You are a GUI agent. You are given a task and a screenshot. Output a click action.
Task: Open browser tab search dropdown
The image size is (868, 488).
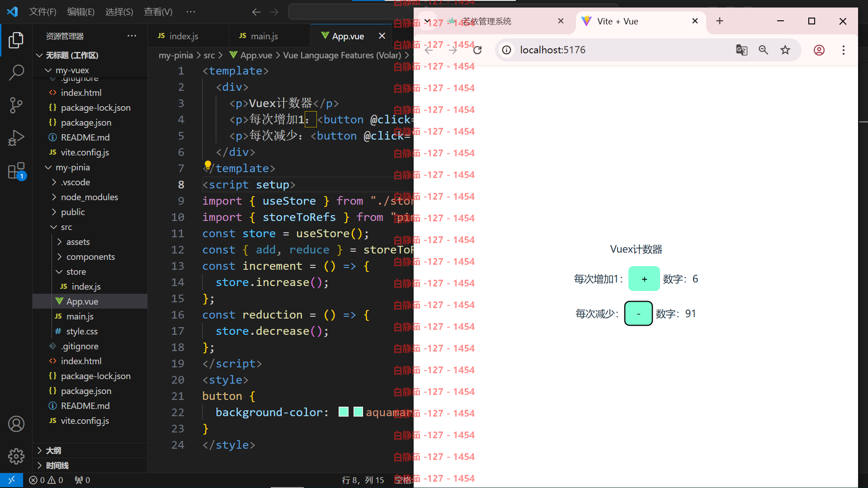pos(427,21)
